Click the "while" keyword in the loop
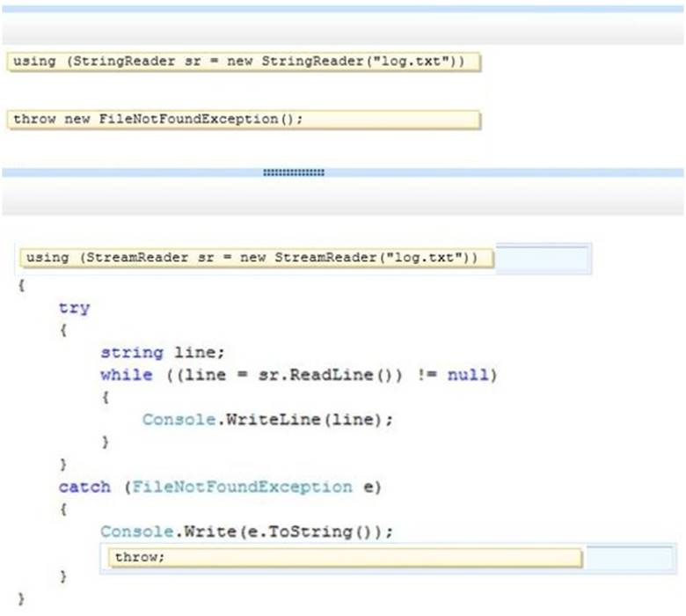 coord(120,375)
